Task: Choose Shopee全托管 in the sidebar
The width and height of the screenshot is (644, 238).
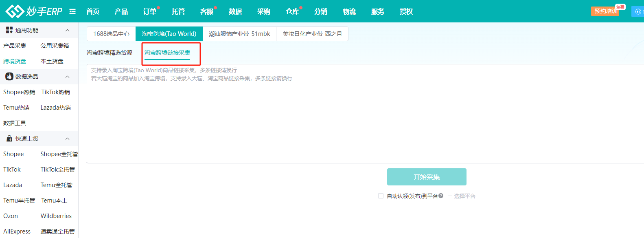Action: point(59,154)
